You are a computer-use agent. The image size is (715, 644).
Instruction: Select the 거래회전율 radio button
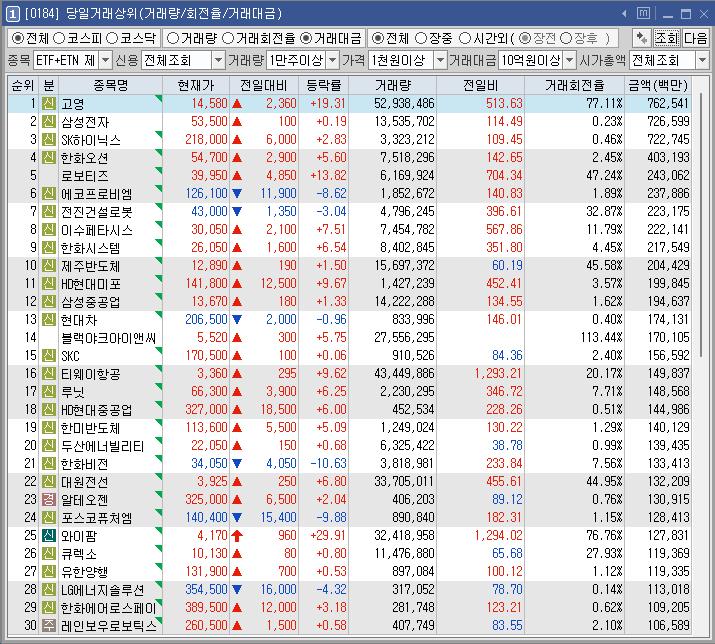[228, 38]
